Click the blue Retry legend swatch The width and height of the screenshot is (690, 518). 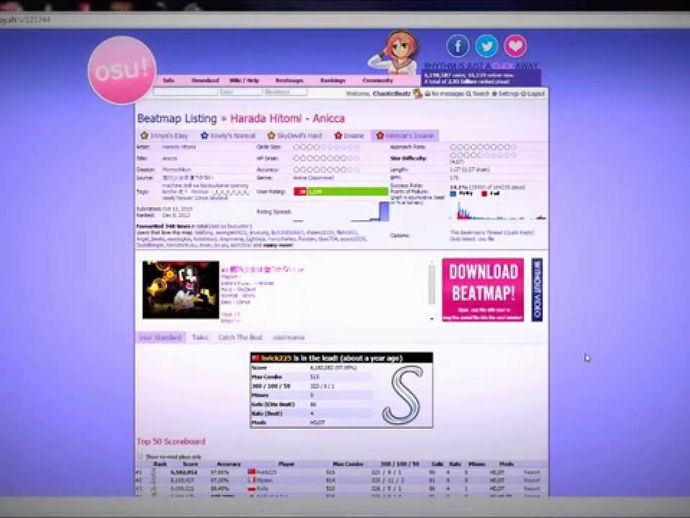pos(453,194)
